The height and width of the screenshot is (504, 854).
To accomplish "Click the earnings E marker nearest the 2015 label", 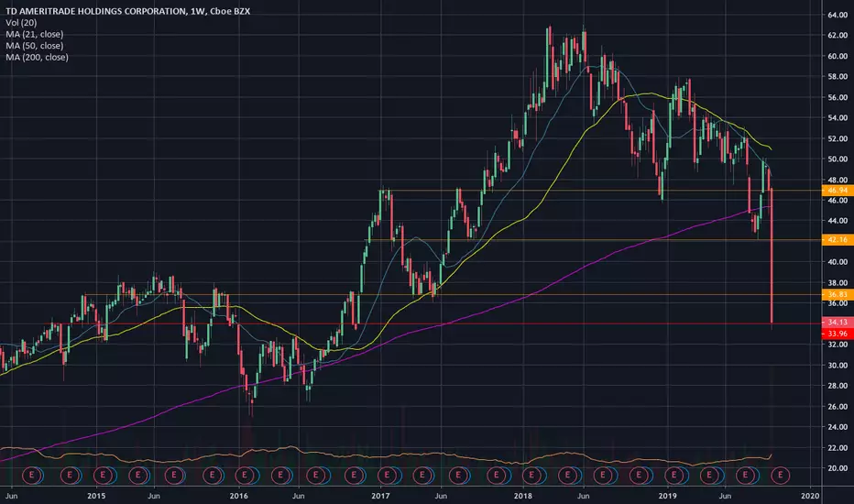I will point(103,475).
